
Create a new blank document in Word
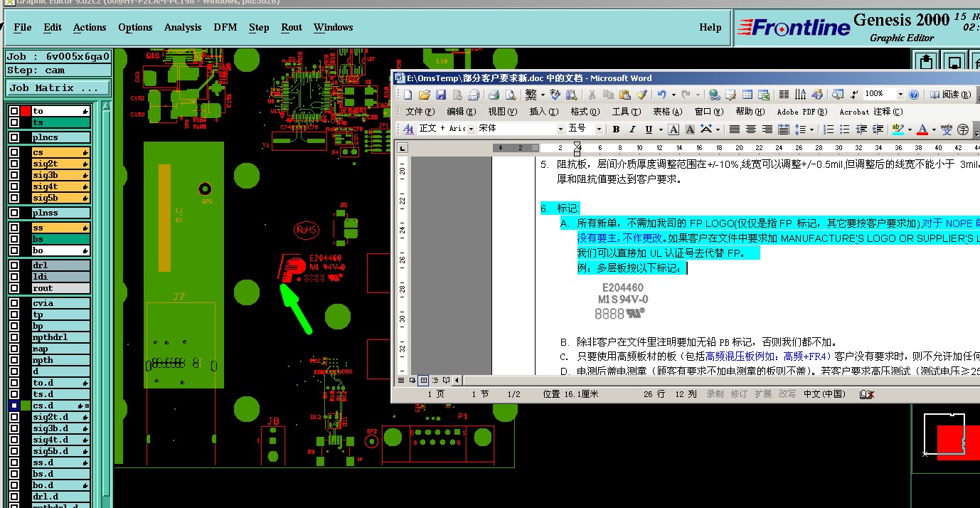coord(408,94)
